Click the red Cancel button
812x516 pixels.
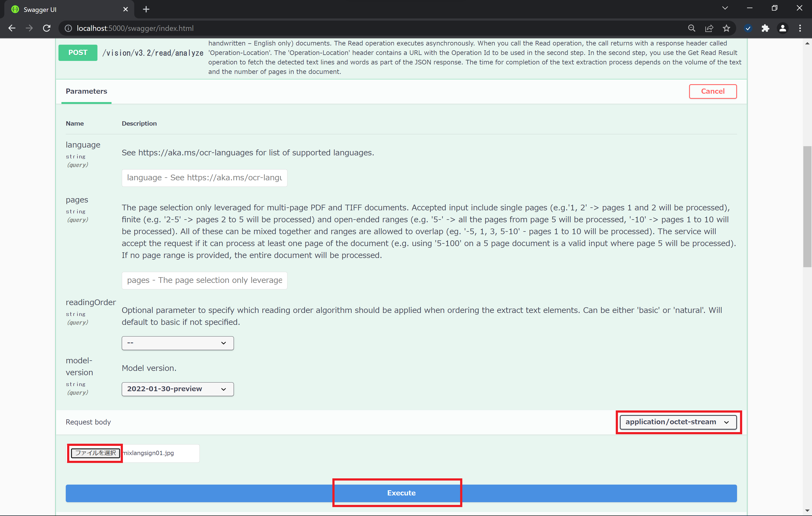[712, 92]
